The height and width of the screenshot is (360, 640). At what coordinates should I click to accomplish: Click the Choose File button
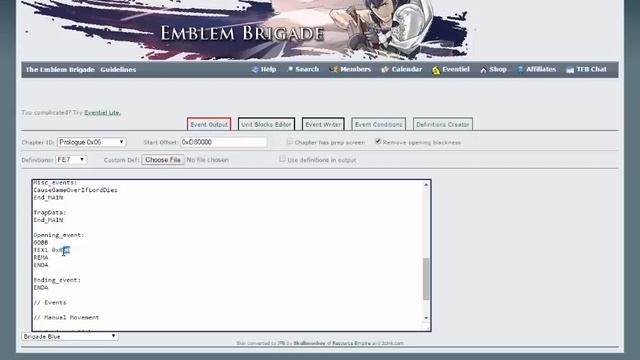pos(163,160)
